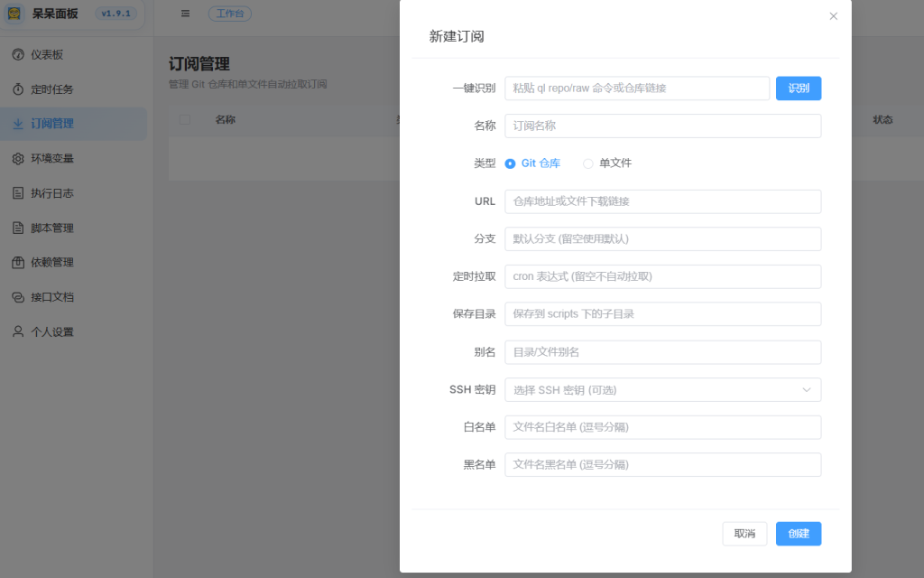The height and width of the screenshot is (578, 924).
Task: Click the 脚本管理 file icon
Action: point(18,228)
